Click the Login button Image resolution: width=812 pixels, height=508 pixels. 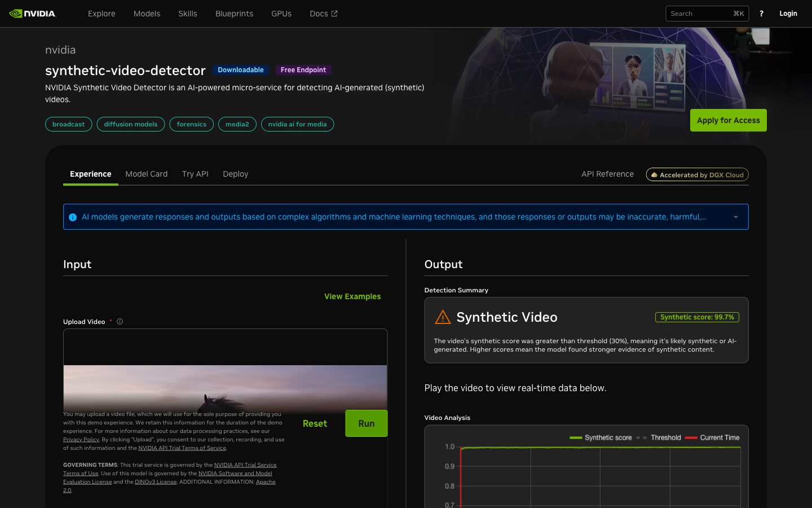click(788, 14)
